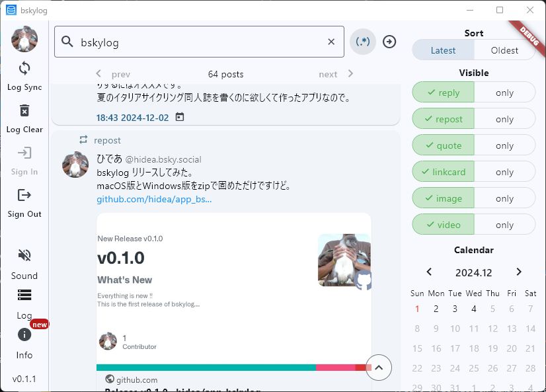Screen dimensions: 546x392
Task: Show previous month in calendar
Action: 429,272
